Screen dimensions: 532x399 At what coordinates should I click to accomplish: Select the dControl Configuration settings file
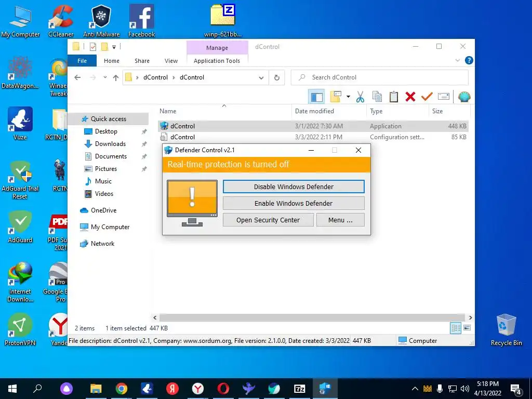coord(313,137)
